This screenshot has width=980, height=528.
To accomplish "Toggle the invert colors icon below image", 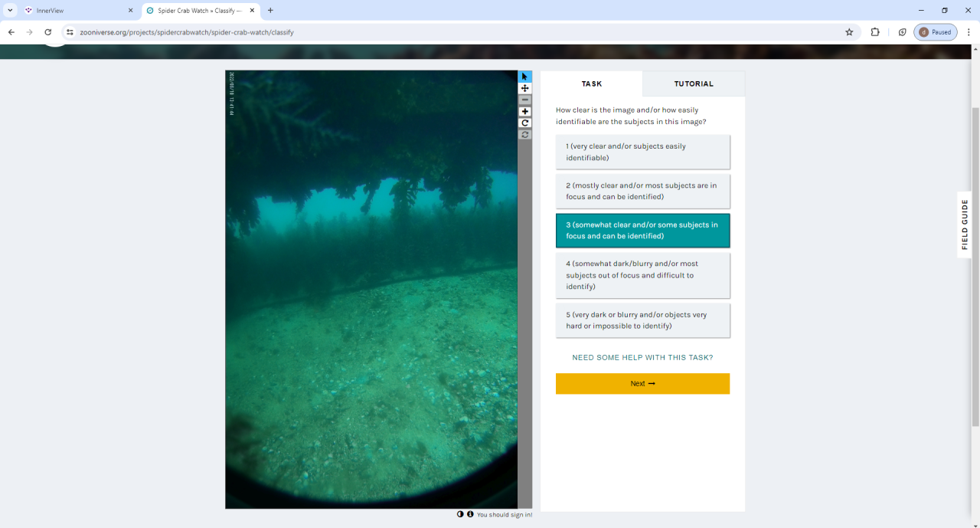I will (x=461, y=514).
